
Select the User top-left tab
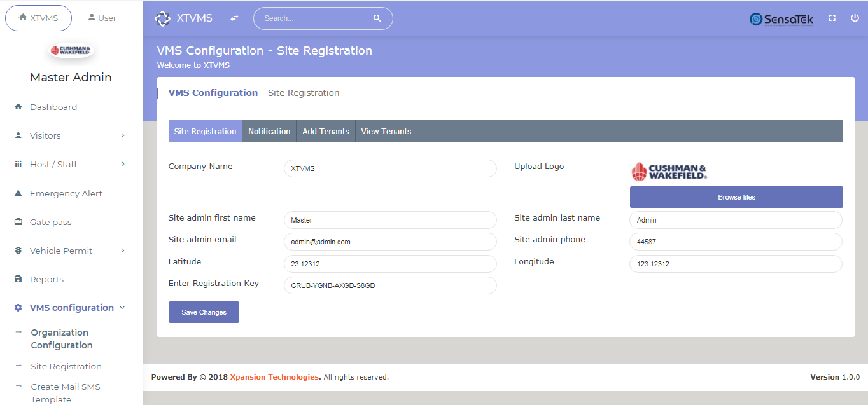[x=102, y=18]
